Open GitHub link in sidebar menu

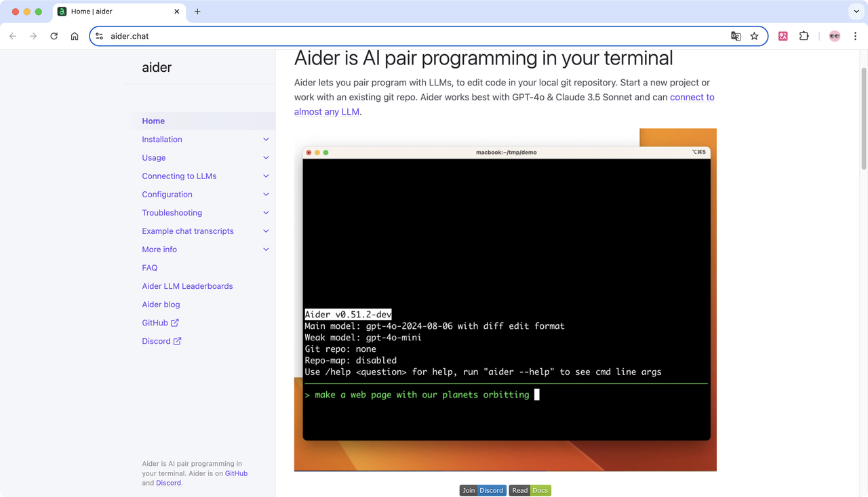point(155,323)
